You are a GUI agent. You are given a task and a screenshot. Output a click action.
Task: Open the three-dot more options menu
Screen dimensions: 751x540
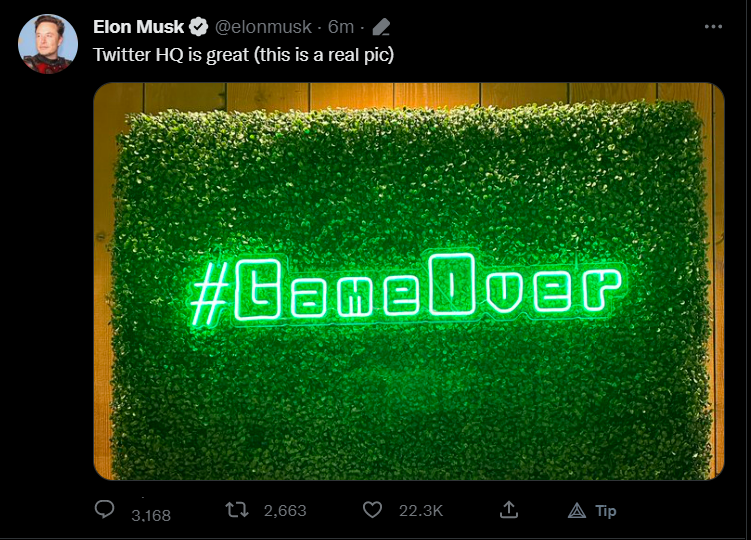pyautogui.click(x=712, y=27)
